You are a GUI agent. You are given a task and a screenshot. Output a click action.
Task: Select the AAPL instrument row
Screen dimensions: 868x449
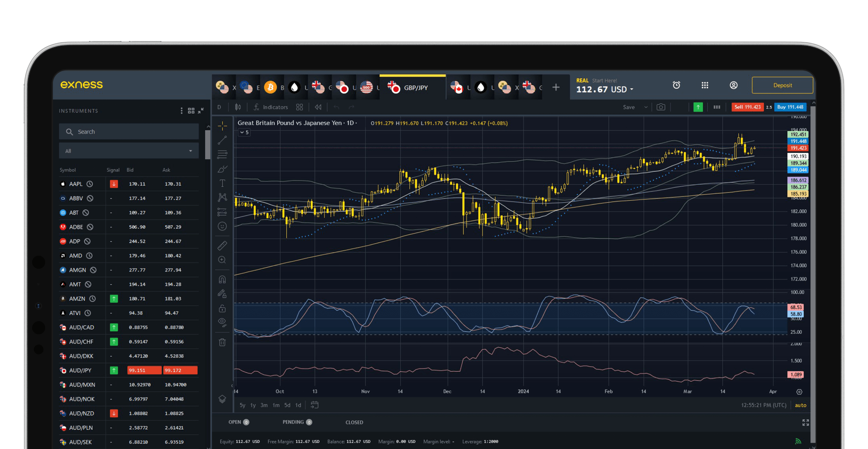coord(129,184)
